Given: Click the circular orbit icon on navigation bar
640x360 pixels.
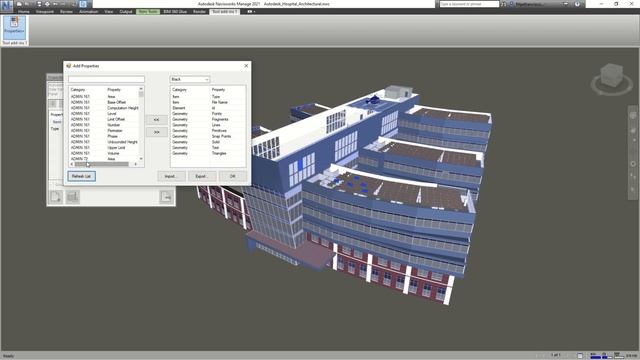Looking at the screenshot, I should [633, 164].
